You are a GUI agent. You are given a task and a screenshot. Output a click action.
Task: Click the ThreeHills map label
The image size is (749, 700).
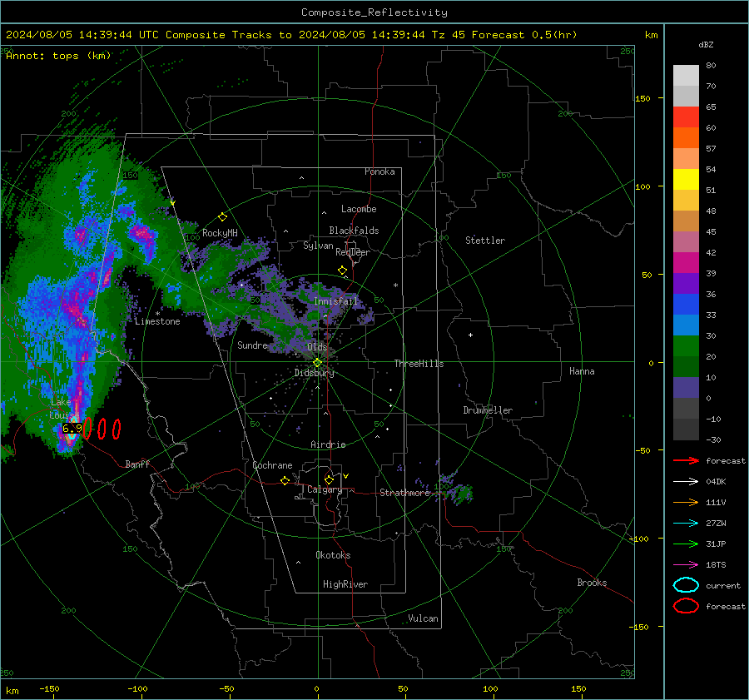[x=419, y=364]
